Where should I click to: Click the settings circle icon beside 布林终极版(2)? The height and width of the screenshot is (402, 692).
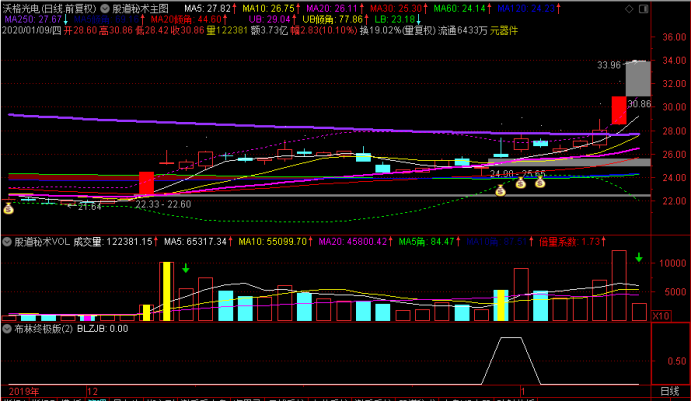[7, 327]
